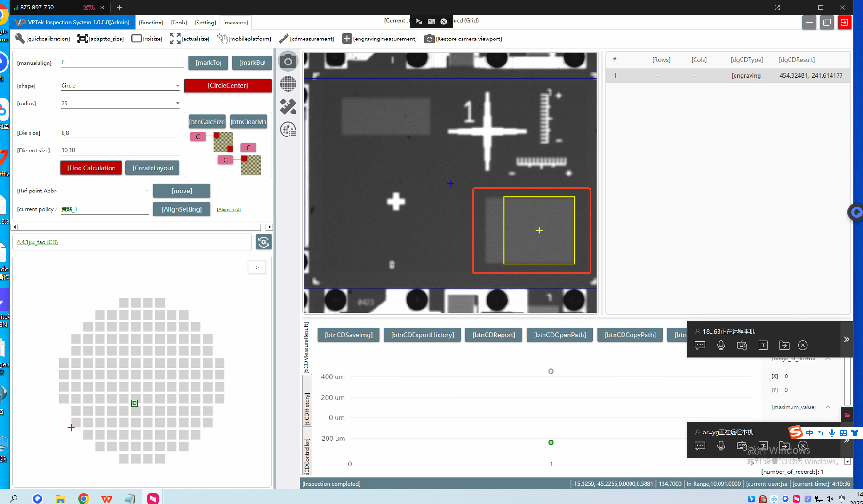Click the red exit icon in title bar

pyautogui.click(x=844, y=22)
